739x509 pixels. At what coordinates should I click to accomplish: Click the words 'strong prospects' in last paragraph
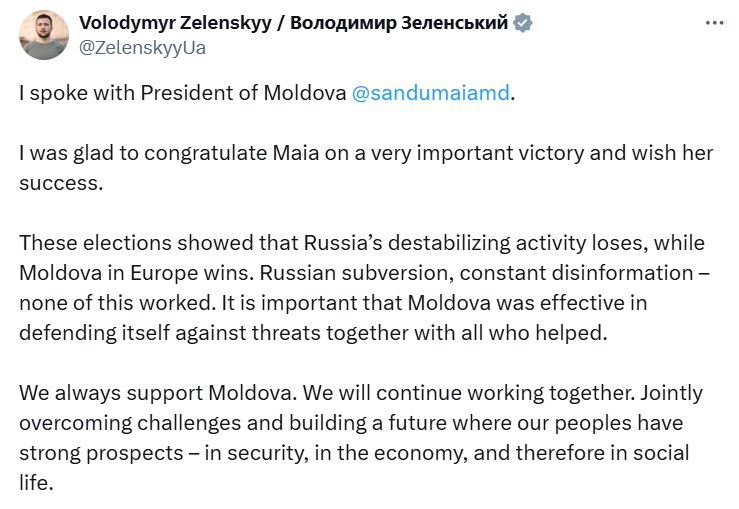click(x=101, y=453)
